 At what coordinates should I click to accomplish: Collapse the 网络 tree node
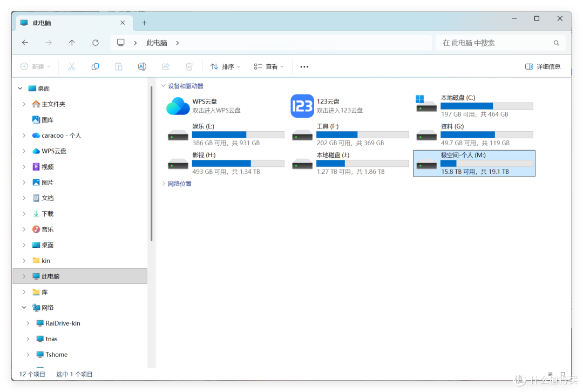(x=24, y=308)
